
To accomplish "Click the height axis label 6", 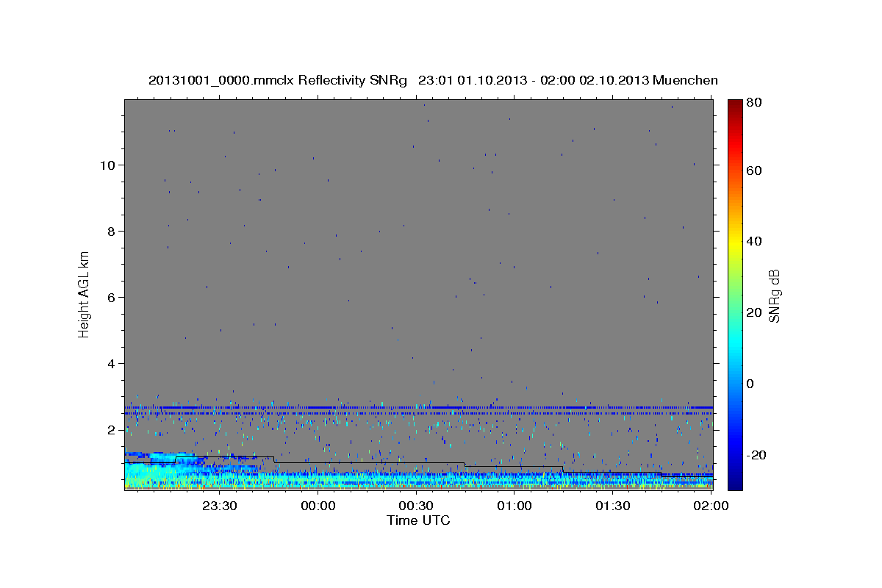I will pos(111,297).
